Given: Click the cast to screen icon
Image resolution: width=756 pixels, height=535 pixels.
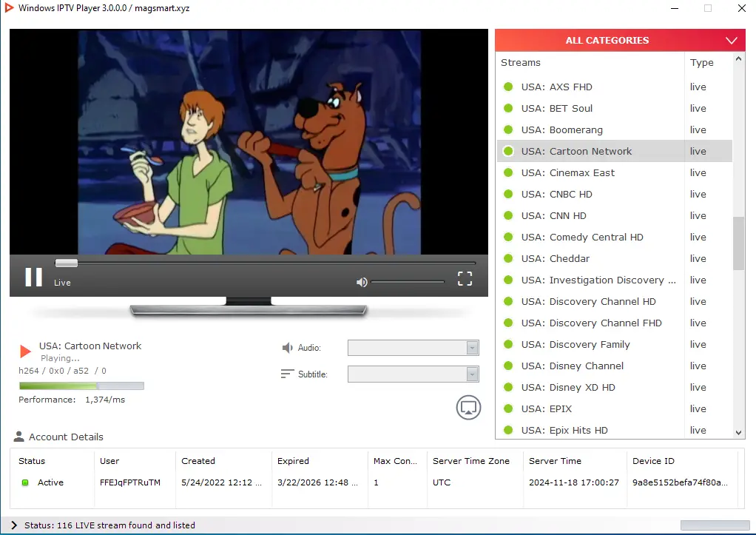Looking at the screenshot, I should 469,408.
